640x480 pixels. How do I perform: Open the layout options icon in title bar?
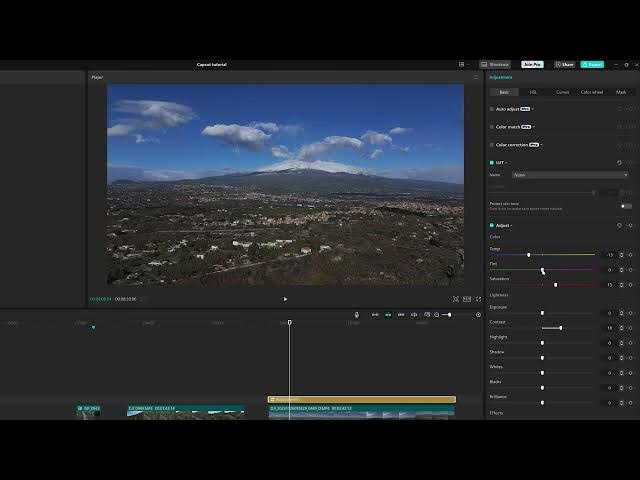click(461, 64)
